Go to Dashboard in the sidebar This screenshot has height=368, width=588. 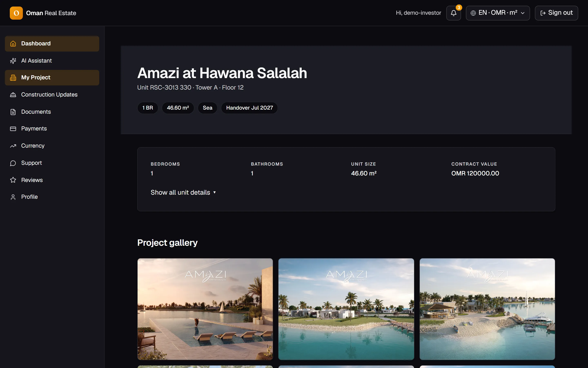click(x=52, y=44)
